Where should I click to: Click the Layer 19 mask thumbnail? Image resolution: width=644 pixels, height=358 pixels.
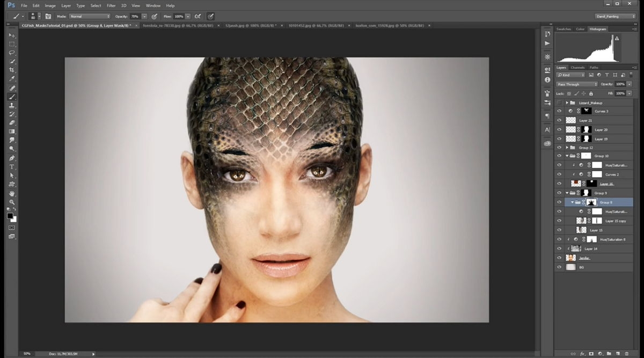coord(587,139)
